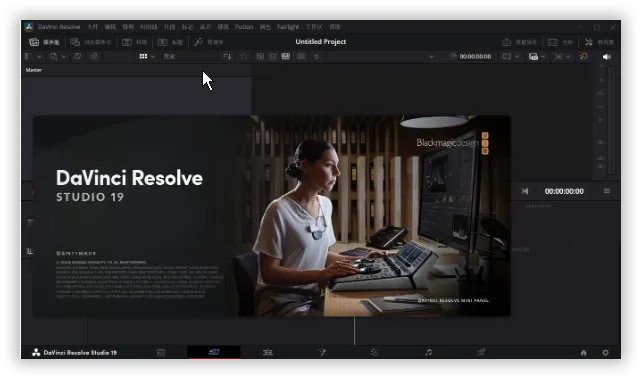Expand the grid view options chevron
The image size is (641, 379).
point(153,56)
